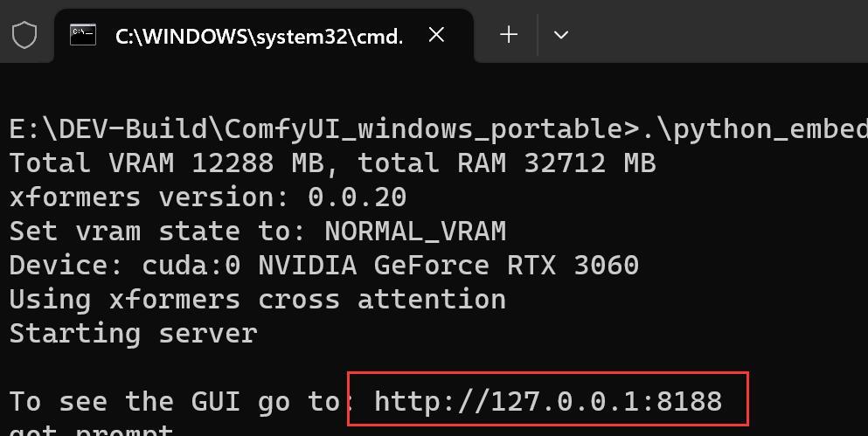Click the total RAM 32712 MB text
The height and width of the screenshot is (436, 868).
coord(506,163)
